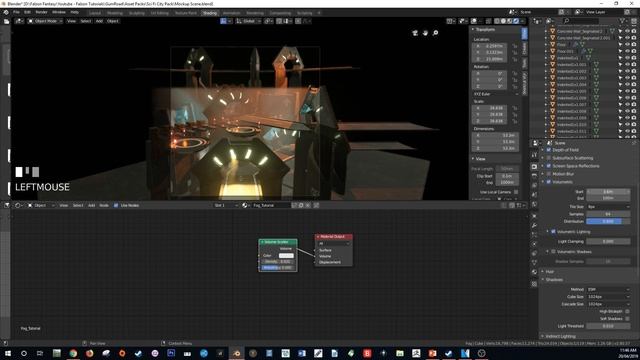Viewport: 640px width, 360px height.
Task: Expand the Floor object in outliner
Action: [546, 44]
